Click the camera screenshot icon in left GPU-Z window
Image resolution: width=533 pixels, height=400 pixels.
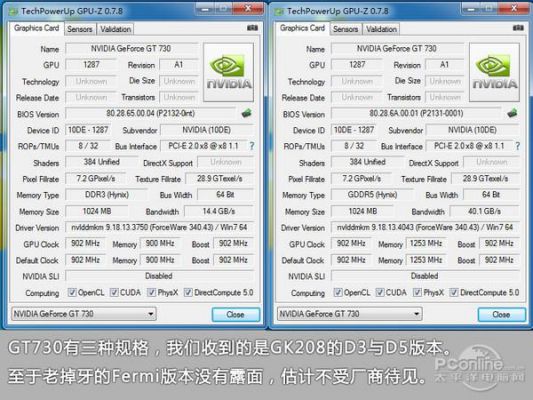click(x=252, y=28)
